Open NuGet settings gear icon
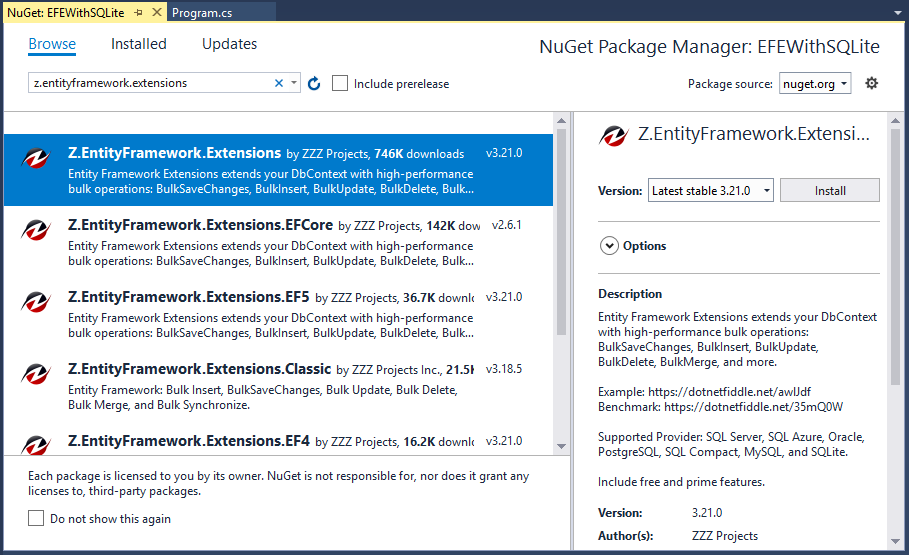 (871, 84)
